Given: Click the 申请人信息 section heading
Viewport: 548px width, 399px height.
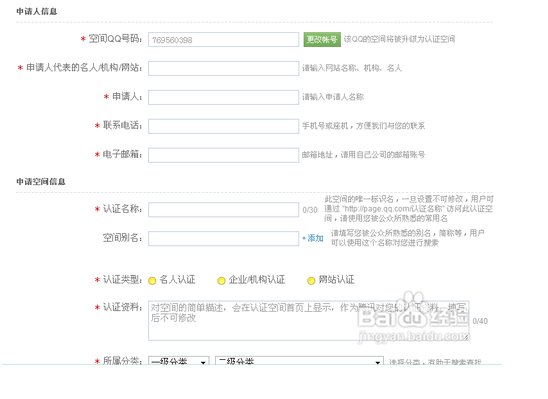Looking at the screenshot, I should (x=37, y=12).
